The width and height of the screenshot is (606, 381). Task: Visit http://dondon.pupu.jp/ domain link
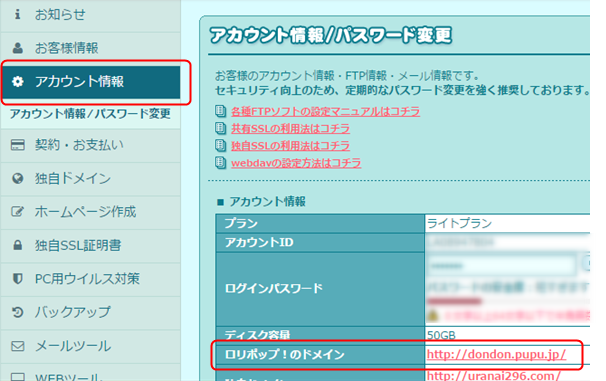(x=496, y=354)
